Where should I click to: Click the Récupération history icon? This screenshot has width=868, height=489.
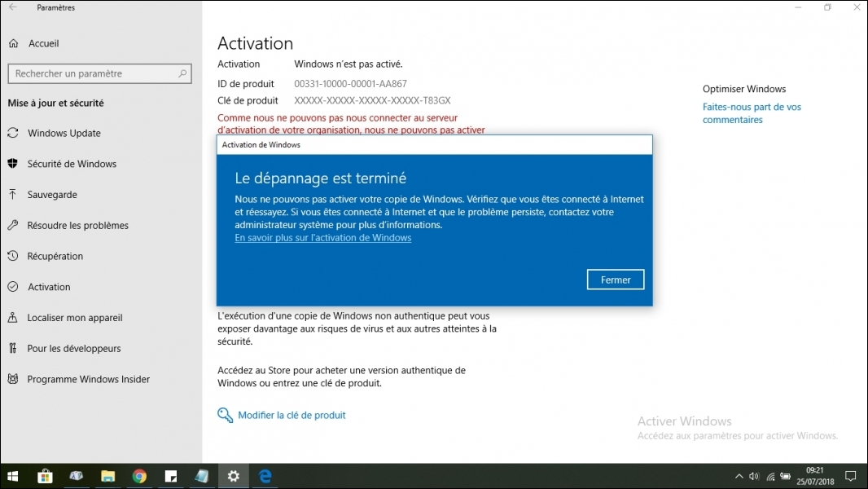tap(13, 256)
